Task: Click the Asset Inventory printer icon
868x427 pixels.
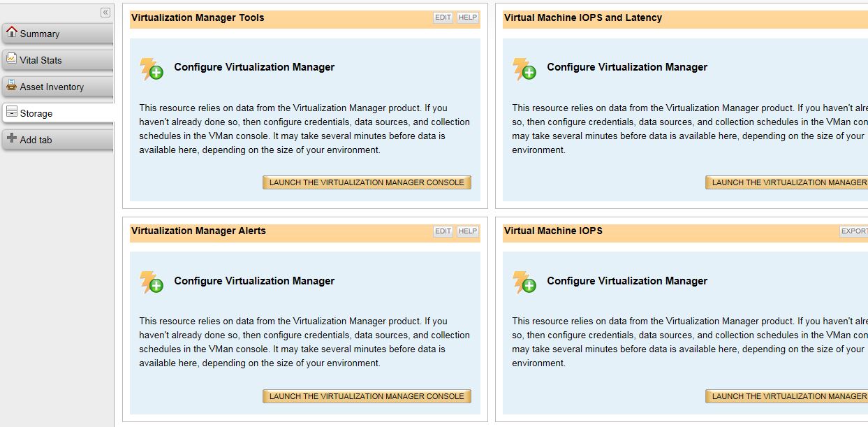Action: click(11, 85)
